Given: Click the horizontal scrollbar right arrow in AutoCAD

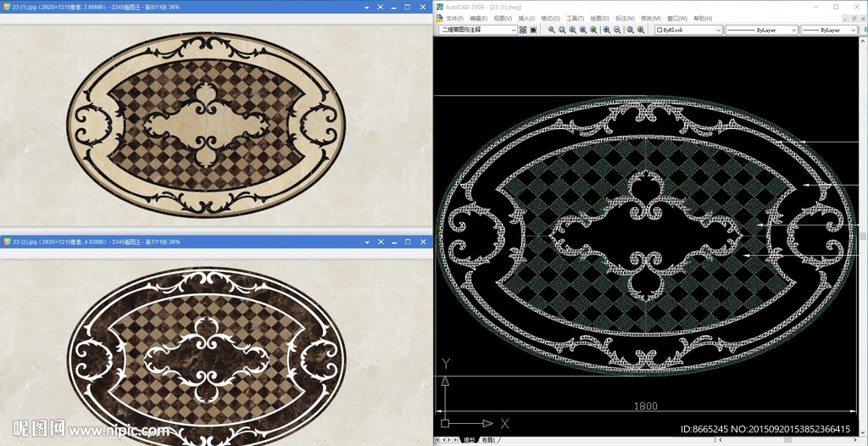Looking at the screenshot, I should click(855, 440).
